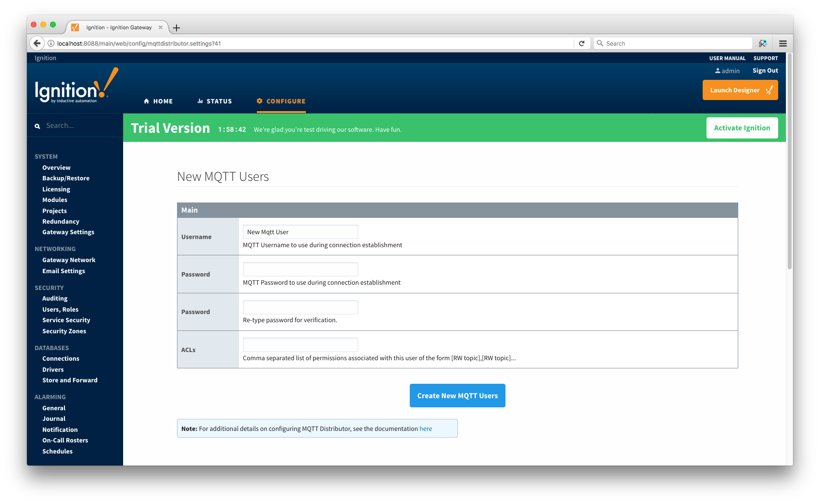Open the STATUS tab

(x=214, y=101)
